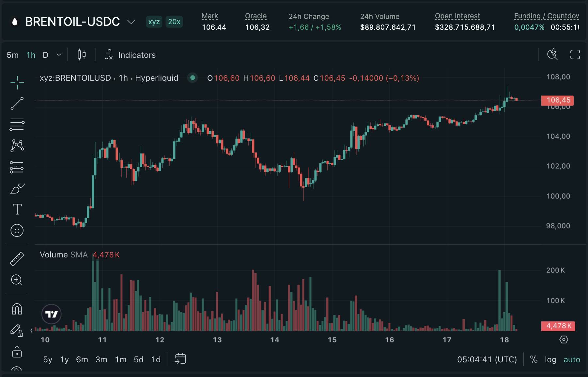Screen dimensions: 588x377
Task: Click the 100,00 price axis label
Action: (x=558, y=196)
